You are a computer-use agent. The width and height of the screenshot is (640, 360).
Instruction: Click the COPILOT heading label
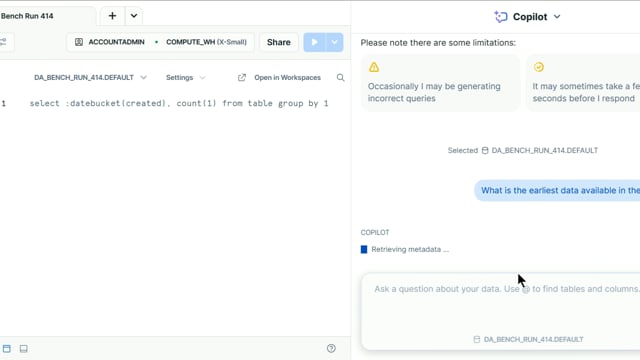click(x=375, y=232)
